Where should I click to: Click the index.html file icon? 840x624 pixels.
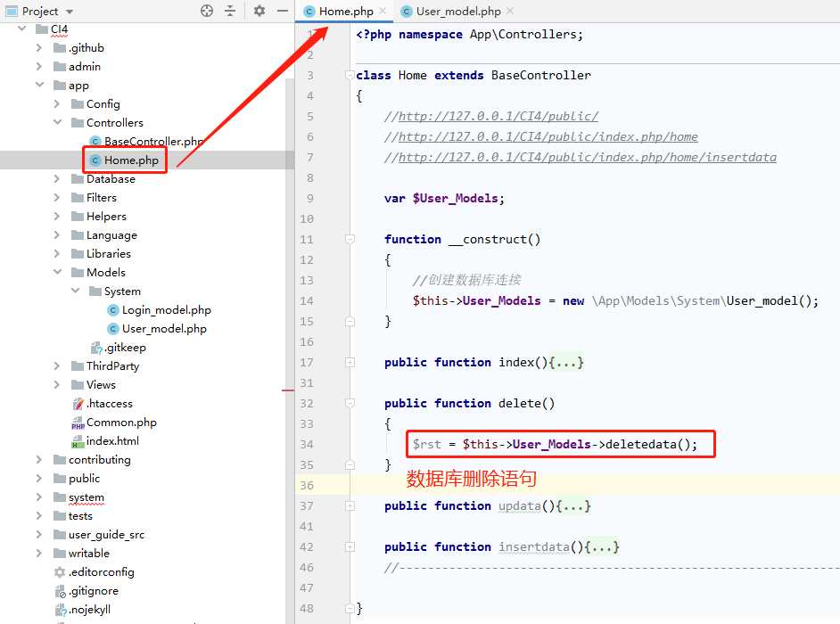(78, 441)
